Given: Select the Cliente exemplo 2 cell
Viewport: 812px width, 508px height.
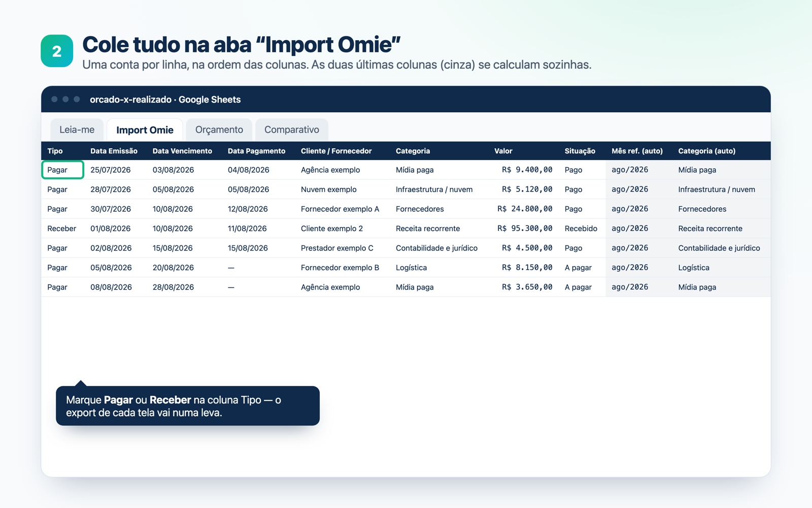Looking at the screenshot, I should click(332, 229).
